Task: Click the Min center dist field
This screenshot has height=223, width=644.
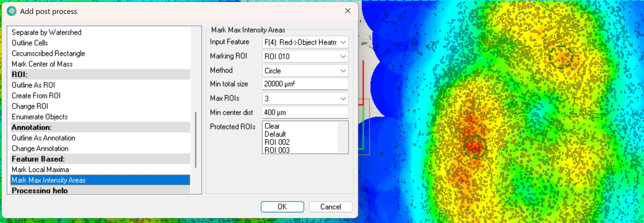Action: (x=305, y=112)
